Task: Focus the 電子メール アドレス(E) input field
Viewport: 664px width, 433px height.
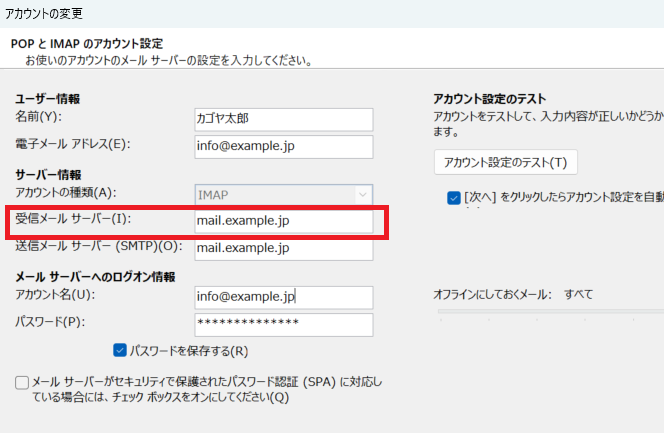Action: pos(284,147)
